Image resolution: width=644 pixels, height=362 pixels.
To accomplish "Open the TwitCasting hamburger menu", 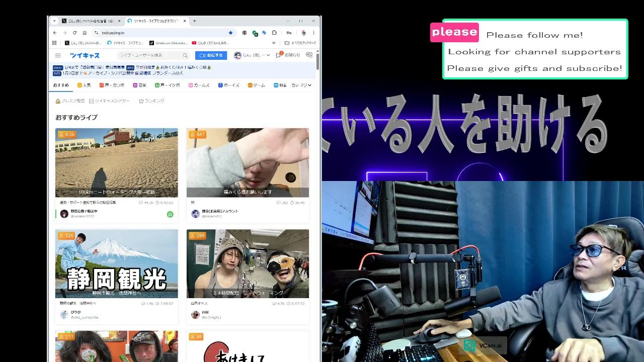I will pos(58,55).
